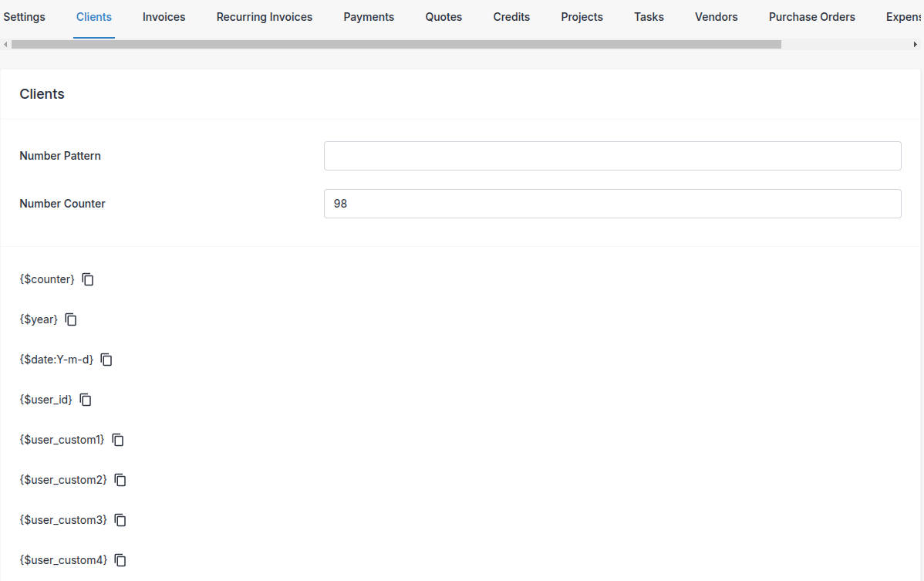Viewport: 924px width, 581px height.
Task: Open the Settings tab
Action: 25,17
